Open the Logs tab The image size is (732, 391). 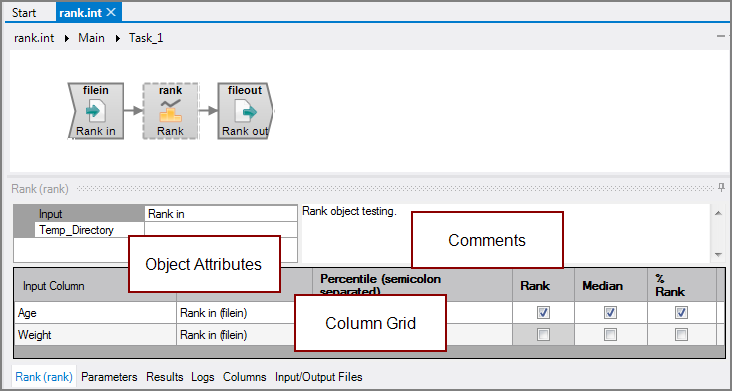[203, 377]
